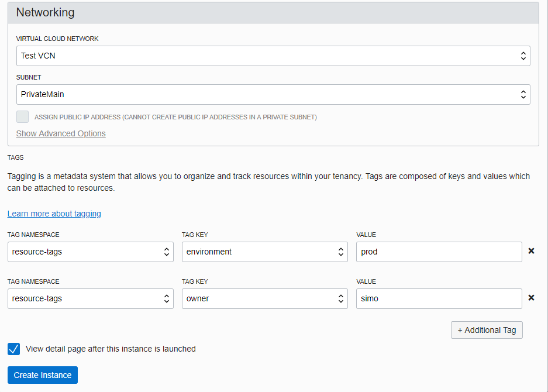Viewport: 548px width, 392px height.
Task: Open the Virtual Cloud Network dropdown
Action: [273, 56]
